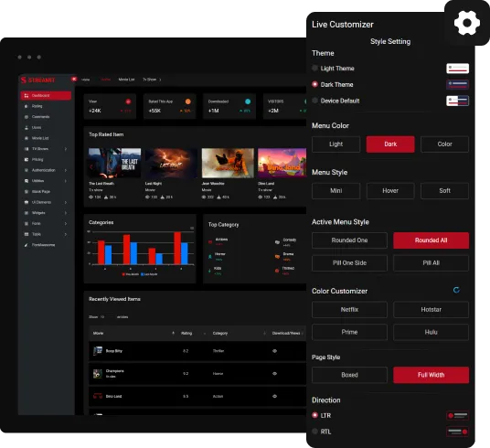Screen dimensions: 490x448
Task: Apply the Prime color preset
Action: (x=349, y=332)
